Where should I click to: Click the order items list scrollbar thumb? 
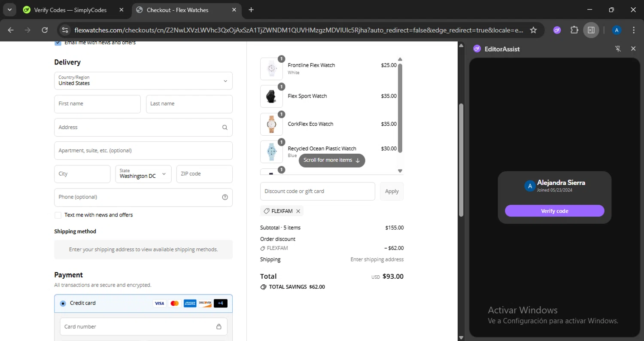tap(400, 108)
